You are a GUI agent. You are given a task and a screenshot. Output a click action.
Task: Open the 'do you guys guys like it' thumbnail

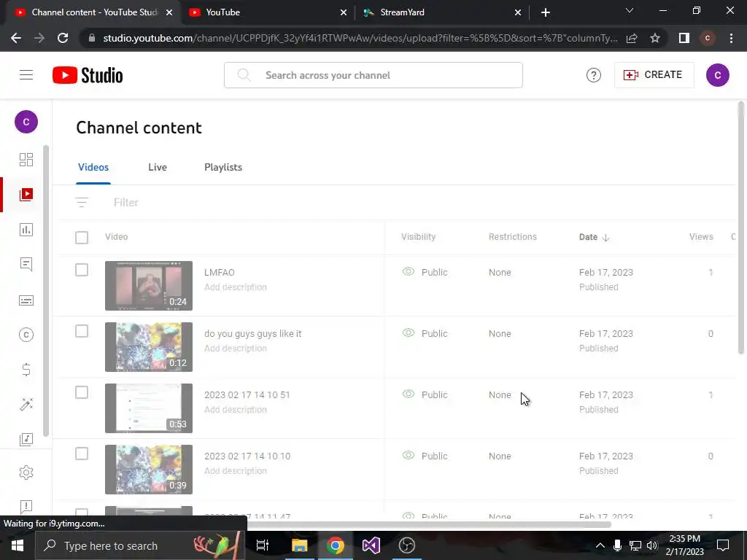click(149, 347)
